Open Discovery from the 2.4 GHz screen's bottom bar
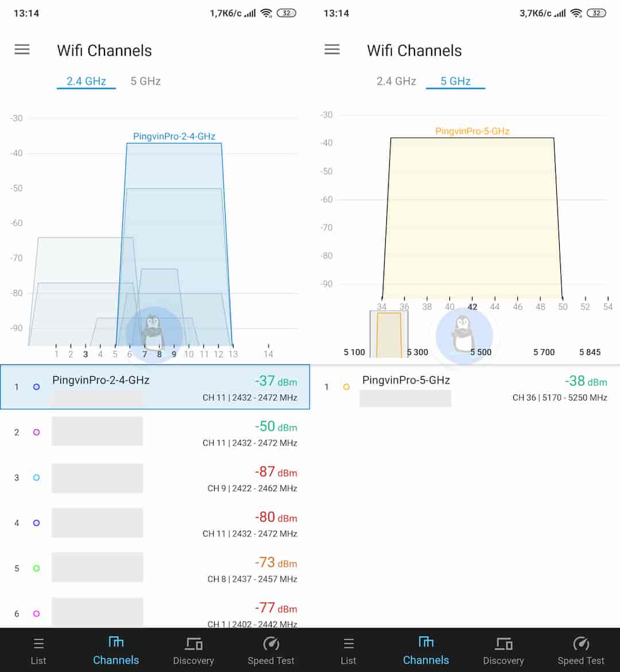The image size is (620, 672). point(193,651)
